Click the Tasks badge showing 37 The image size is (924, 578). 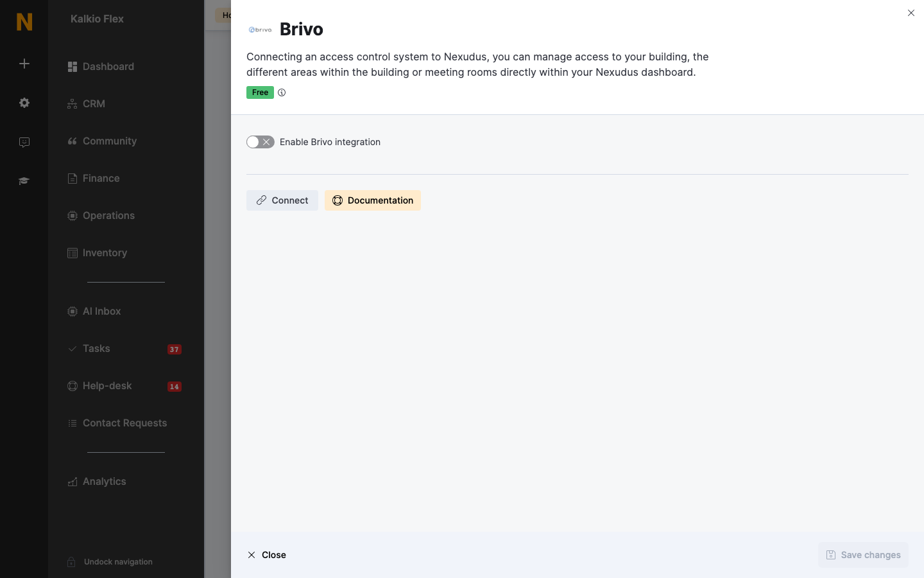[x=175, y=349]
